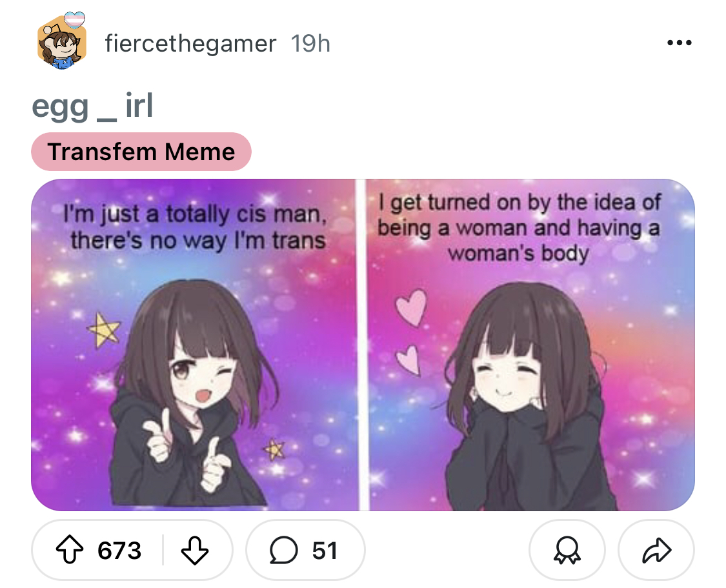
Task: Share the post with the arrow icon
Action: tap(656, 549)
